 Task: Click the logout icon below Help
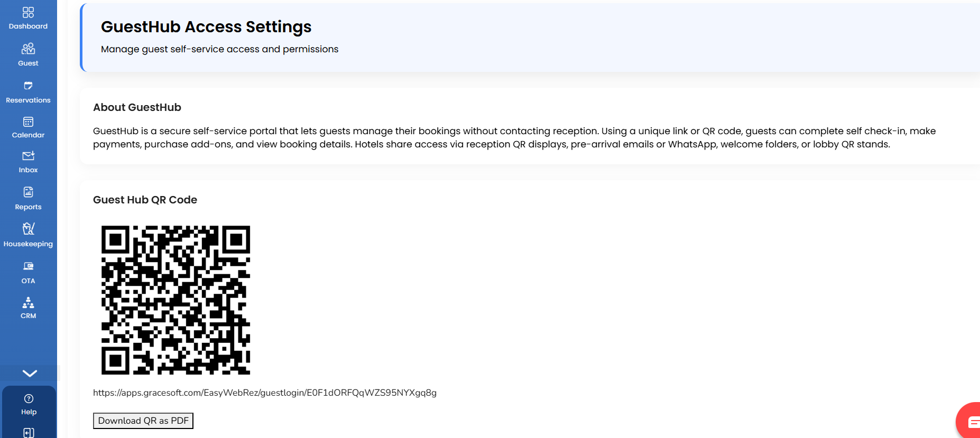click(29, 433)
